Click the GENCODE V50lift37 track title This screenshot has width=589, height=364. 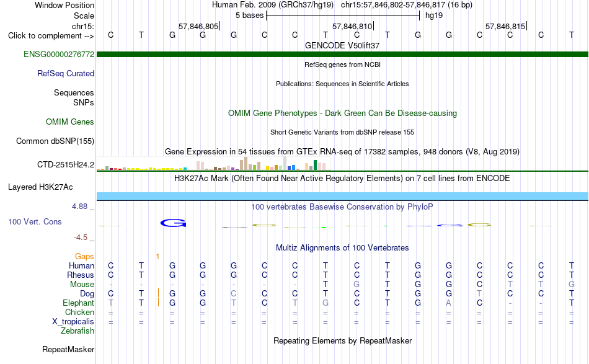[x=342, y=45]
